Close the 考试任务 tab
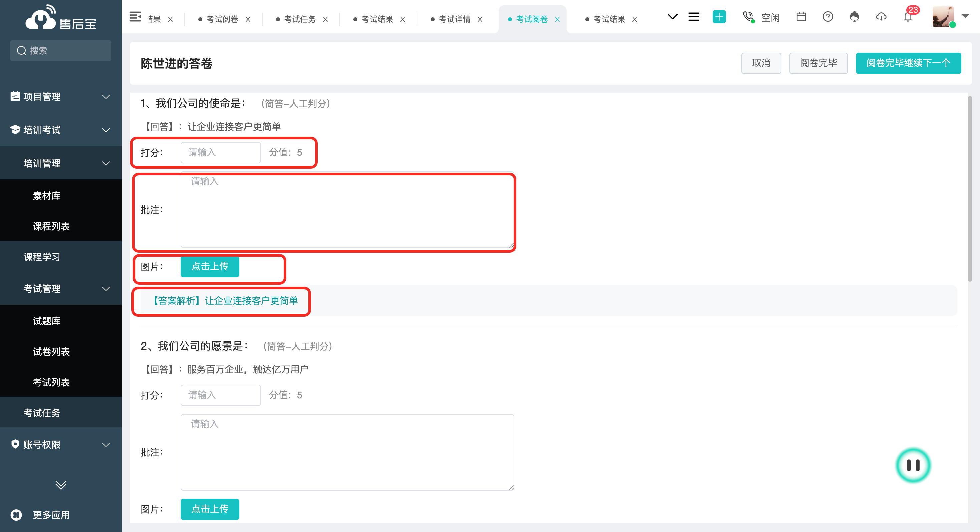 [x=325, y=19]
